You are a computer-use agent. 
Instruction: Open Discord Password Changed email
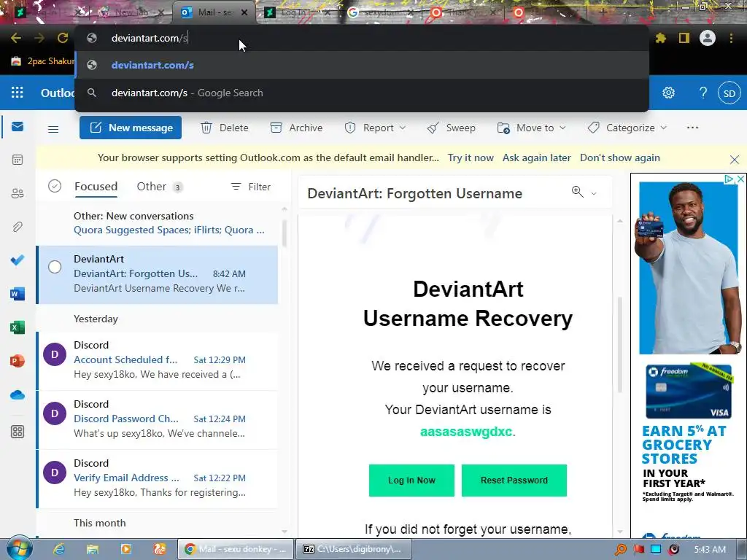pos(158,419)
